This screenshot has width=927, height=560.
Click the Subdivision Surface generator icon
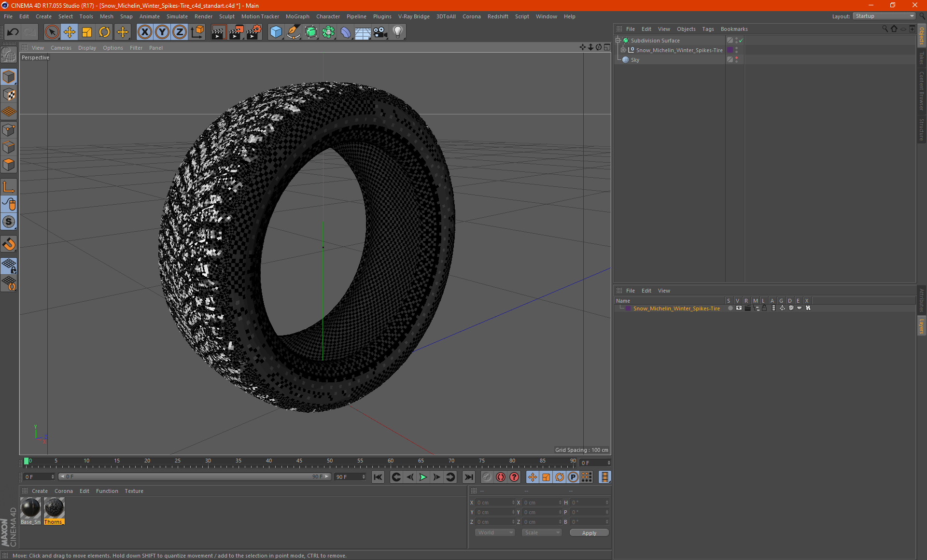click(311, 32)
